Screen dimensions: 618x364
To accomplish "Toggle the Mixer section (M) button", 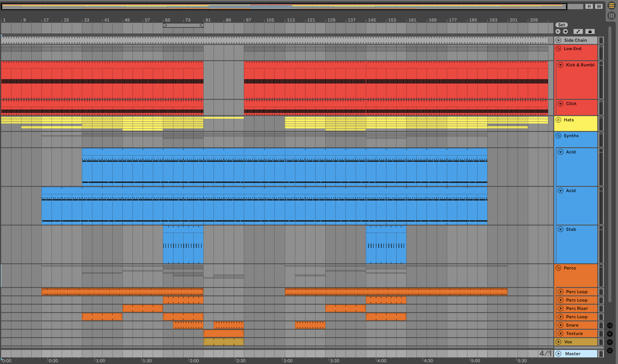I will click(x=610, y=342).
